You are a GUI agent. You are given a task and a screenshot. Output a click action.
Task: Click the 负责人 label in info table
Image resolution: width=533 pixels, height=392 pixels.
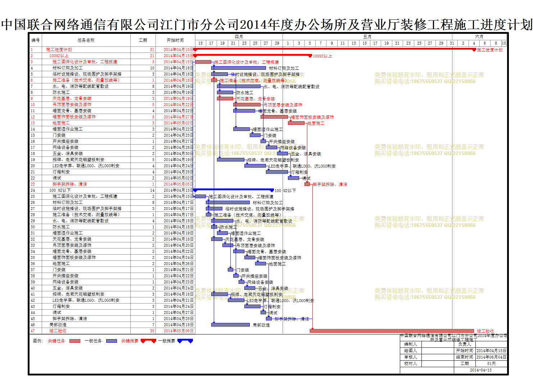[465, 344]
